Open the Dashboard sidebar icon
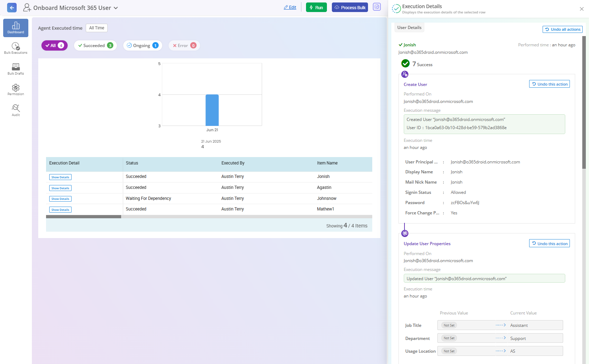589x364 pixels. pos(16,28)
